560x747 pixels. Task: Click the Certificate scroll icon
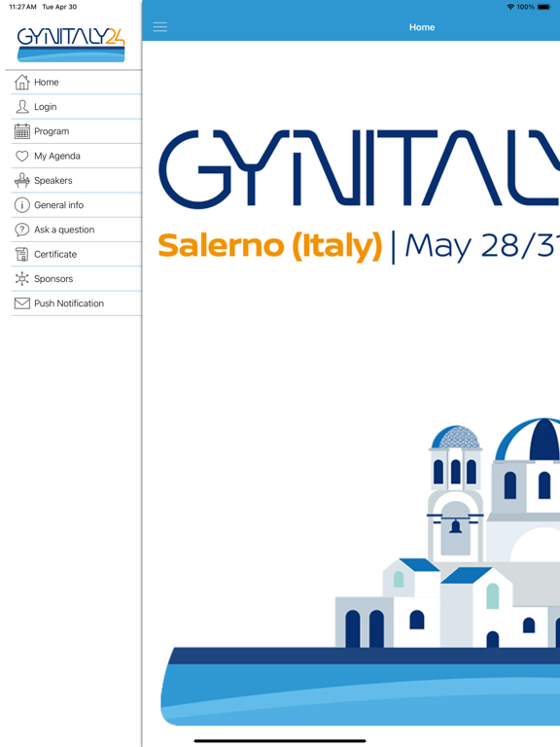pyautogui.click(x=22, y=254)
